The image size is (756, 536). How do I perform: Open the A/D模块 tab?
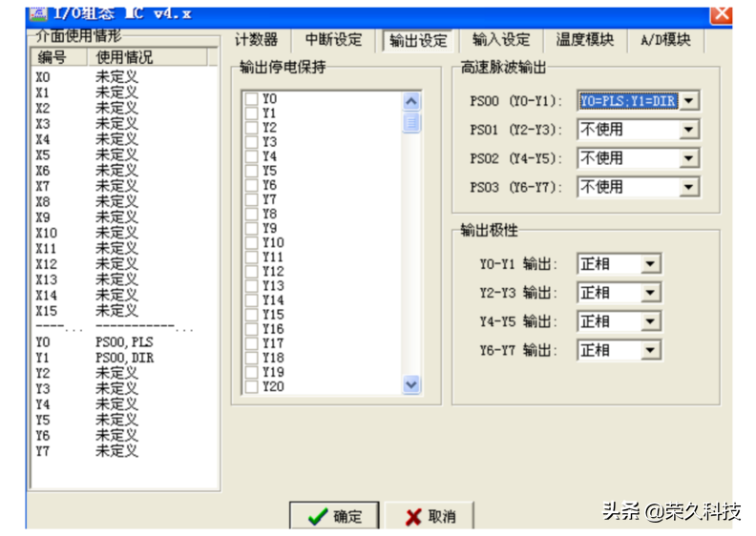(x=665, y=40)
